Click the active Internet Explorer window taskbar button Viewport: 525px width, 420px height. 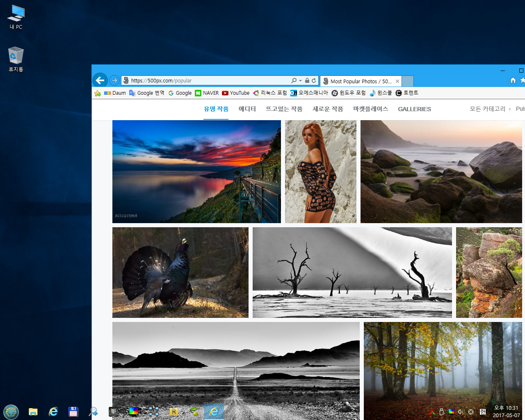pyautogui.click(x=214, y=411)
